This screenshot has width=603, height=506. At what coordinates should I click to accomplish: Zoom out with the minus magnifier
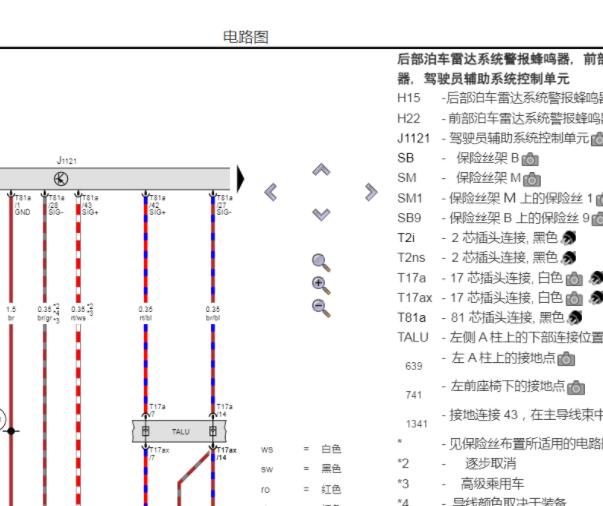coord(321,308)
